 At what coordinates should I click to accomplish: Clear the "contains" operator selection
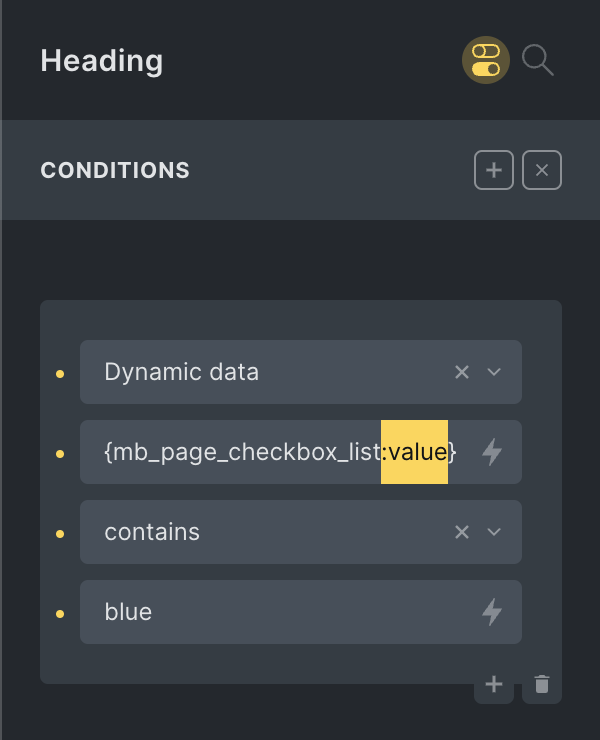coord(462,532)
